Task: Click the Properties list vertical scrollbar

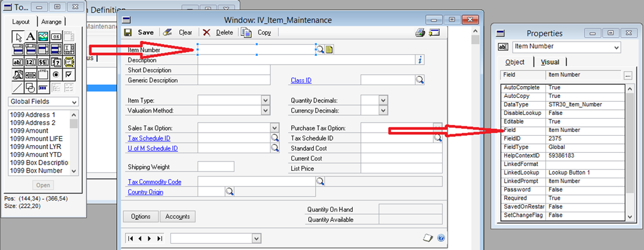Action: pyautogui.click(x=630, y=152)
